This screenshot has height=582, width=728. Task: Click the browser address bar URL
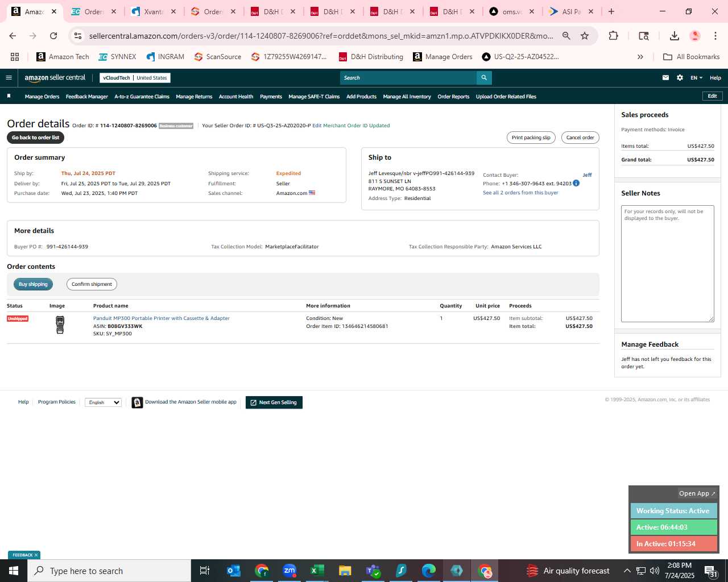(x=321, y=36)
